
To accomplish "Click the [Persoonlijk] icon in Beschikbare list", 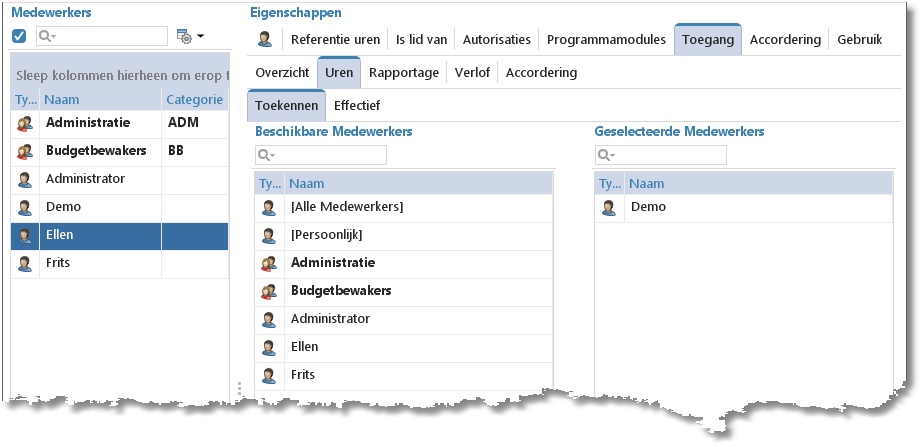I will coord(269,236).
